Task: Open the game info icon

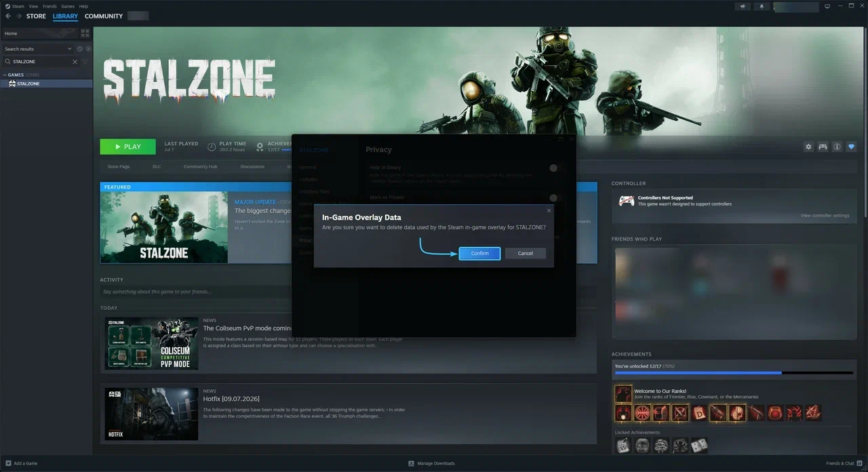Action: point(837,146)
